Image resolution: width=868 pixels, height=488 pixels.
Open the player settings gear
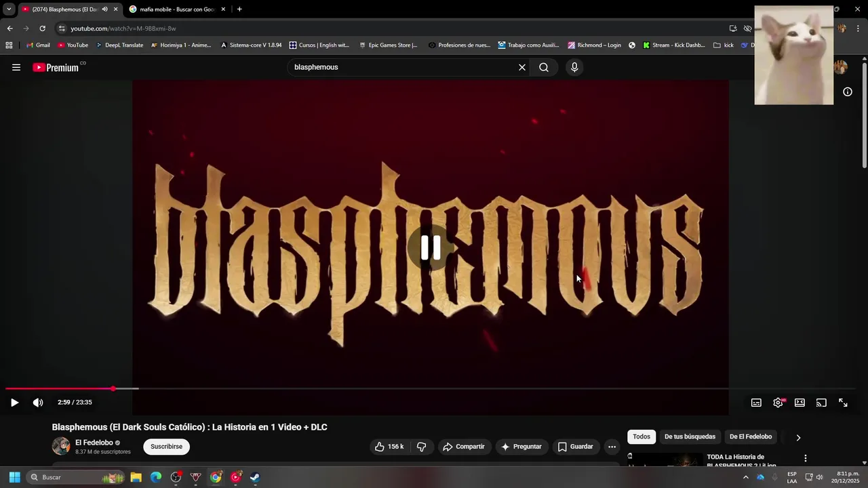(778, 403)
